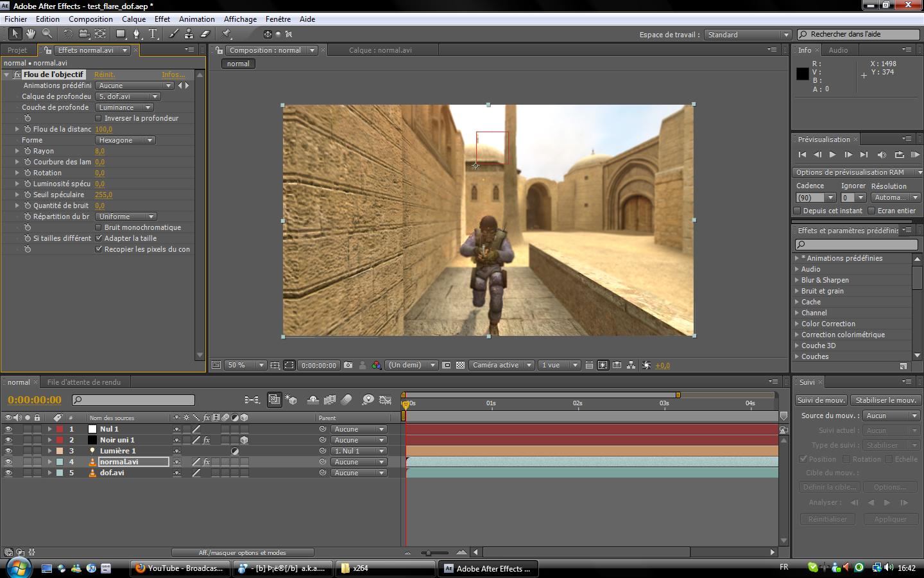Select the Text tool
Screen dimensions: 924x578
click(x=153, y=33)
